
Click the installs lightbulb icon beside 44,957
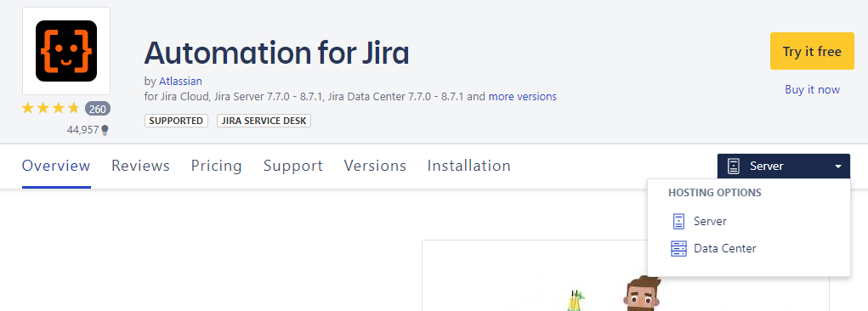coord(105,130)
